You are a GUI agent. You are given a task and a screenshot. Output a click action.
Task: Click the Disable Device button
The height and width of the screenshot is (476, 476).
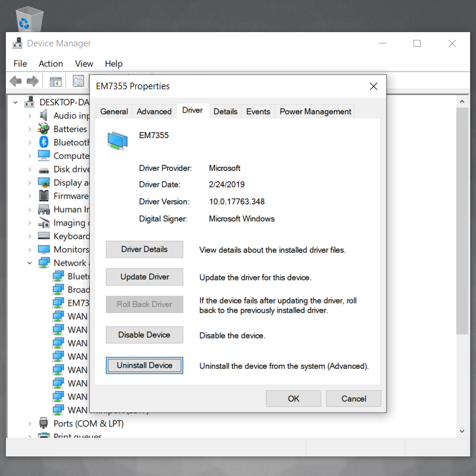click(144, 334)
